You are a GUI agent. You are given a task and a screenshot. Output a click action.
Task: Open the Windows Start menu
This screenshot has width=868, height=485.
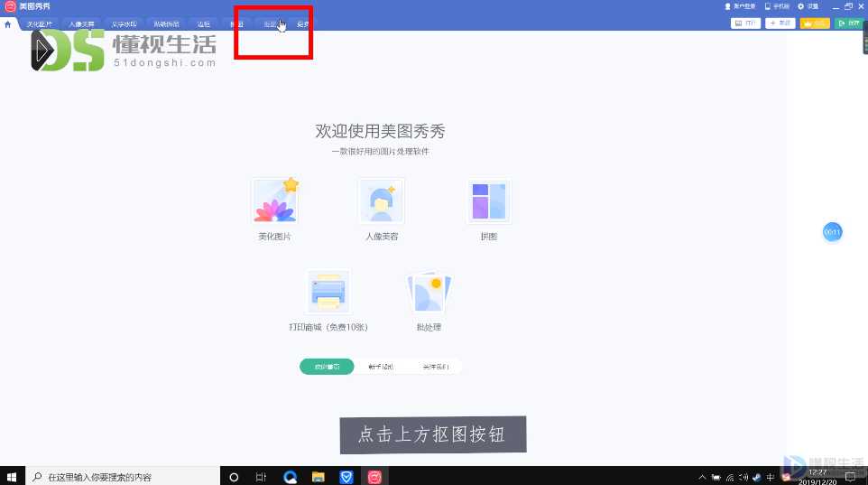[x=12, y=477]
